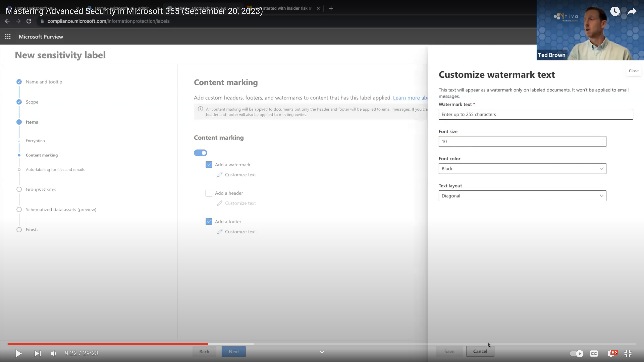Expand the Text layout dropdown

point(522,196)
